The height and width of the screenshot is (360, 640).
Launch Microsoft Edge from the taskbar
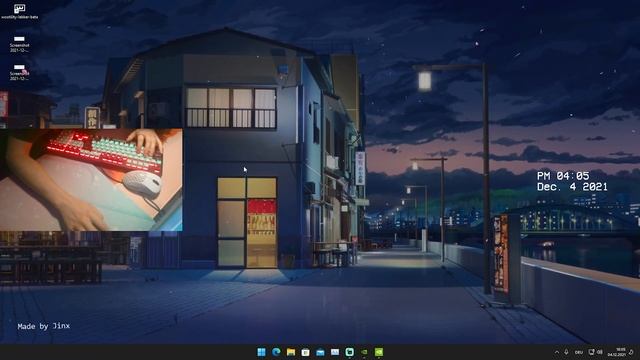(276, 352)
